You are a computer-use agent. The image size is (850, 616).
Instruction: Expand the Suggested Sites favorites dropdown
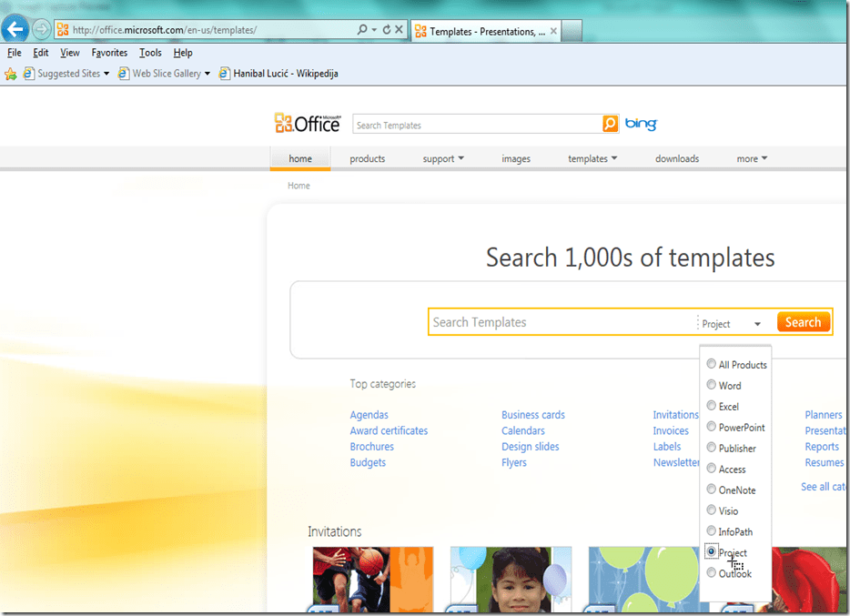click(106, 74)
